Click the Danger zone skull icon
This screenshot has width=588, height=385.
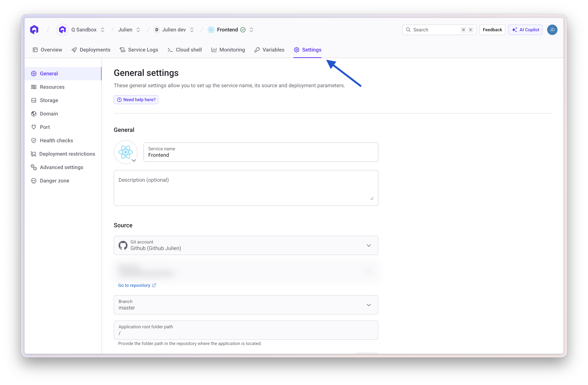click(34, 181)
